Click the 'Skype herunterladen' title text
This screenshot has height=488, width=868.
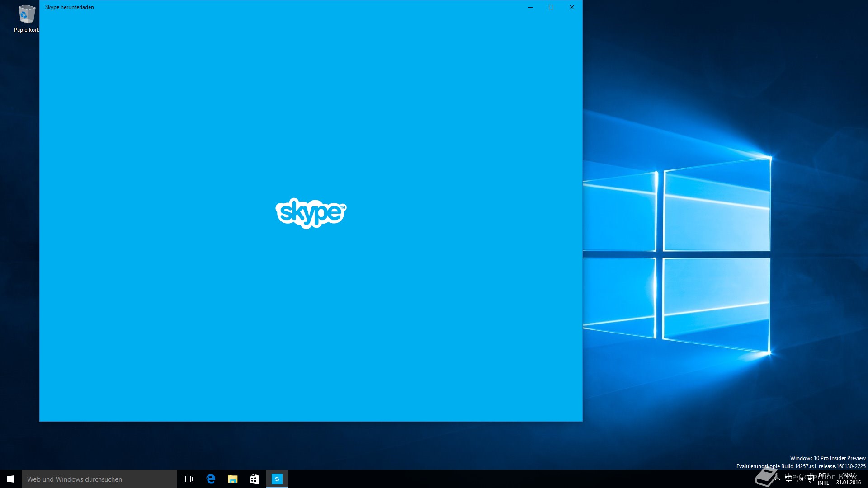click(x=70, y=7)
